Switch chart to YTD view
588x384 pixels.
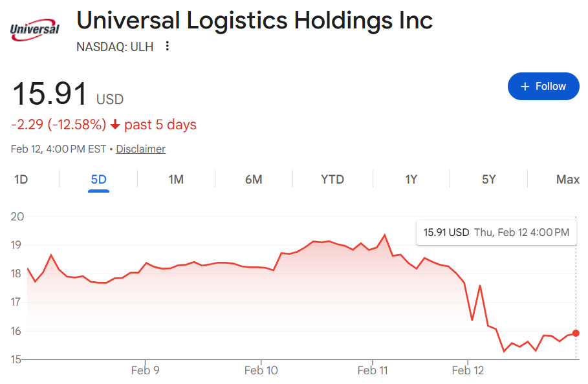[x=332, y=179]
